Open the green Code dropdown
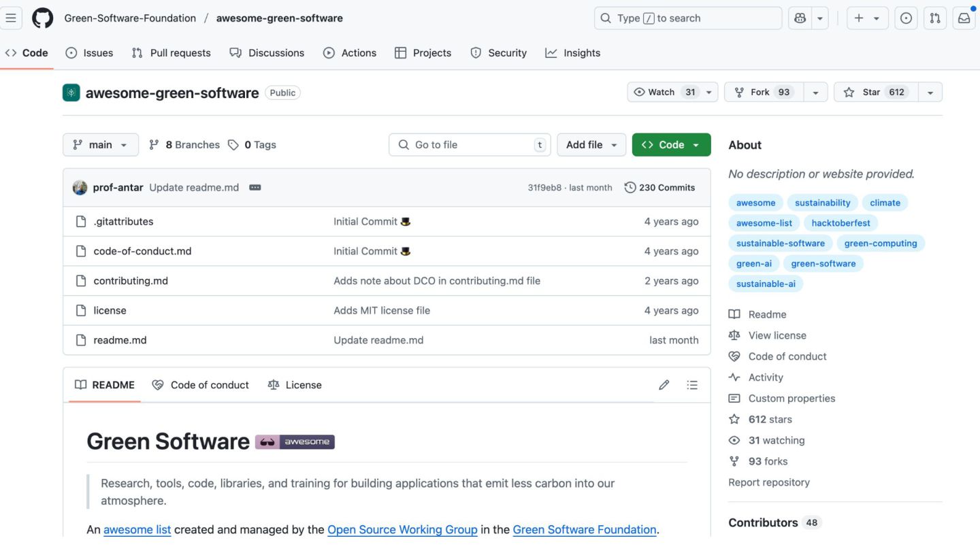This screenshot has height=551, width=980. [671, 145]
